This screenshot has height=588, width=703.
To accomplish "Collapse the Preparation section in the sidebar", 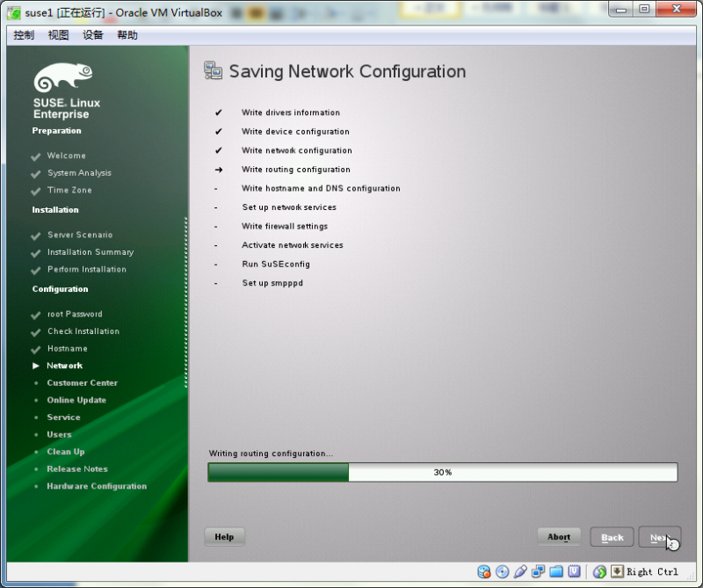I will pyautogui.click(x=56, y=130).
